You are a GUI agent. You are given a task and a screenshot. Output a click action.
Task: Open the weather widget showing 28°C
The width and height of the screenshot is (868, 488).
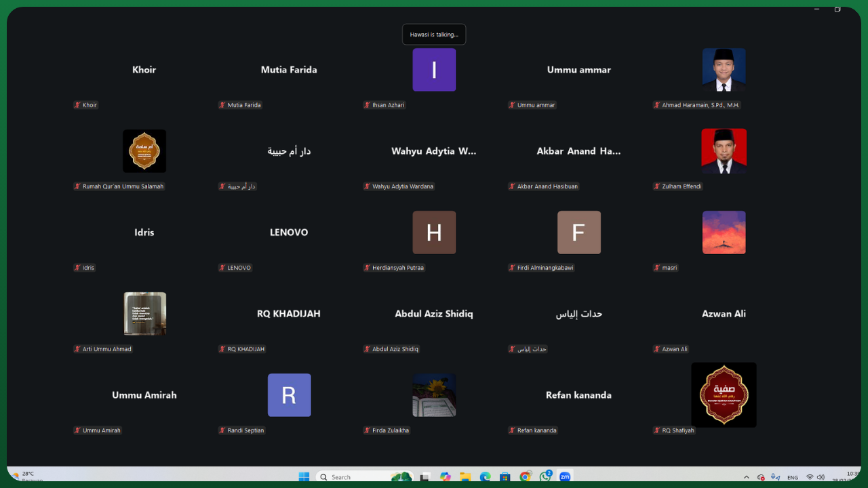[27, 476]
